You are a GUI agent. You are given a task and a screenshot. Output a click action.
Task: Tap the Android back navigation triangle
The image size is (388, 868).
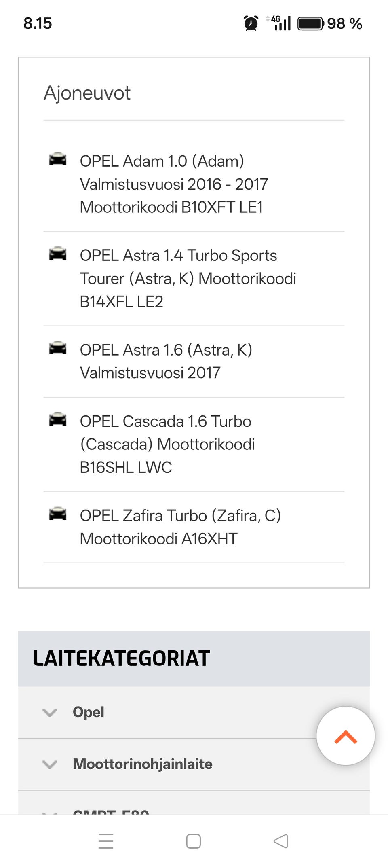click(280, 841)
